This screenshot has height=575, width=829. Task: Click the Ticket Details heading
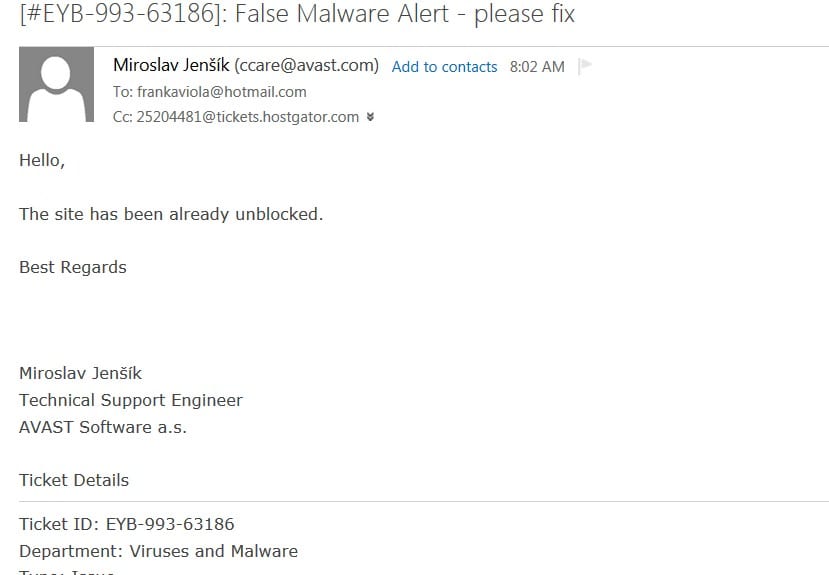74,480
